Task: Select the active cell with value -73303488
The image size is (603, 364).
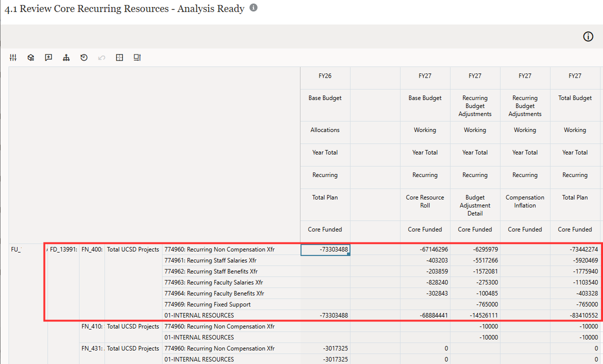Action: pyautogui.click(x=325, y=249)
